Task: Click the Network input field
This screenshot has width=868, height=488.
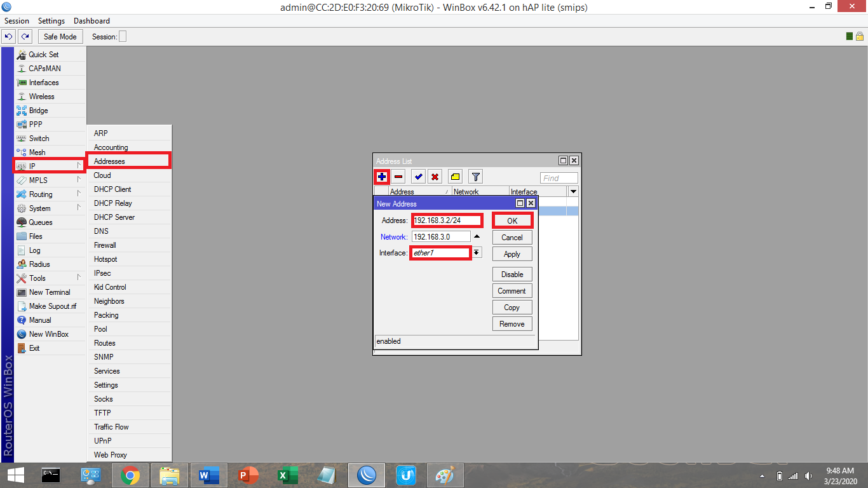Action: [x=441, y=236]
